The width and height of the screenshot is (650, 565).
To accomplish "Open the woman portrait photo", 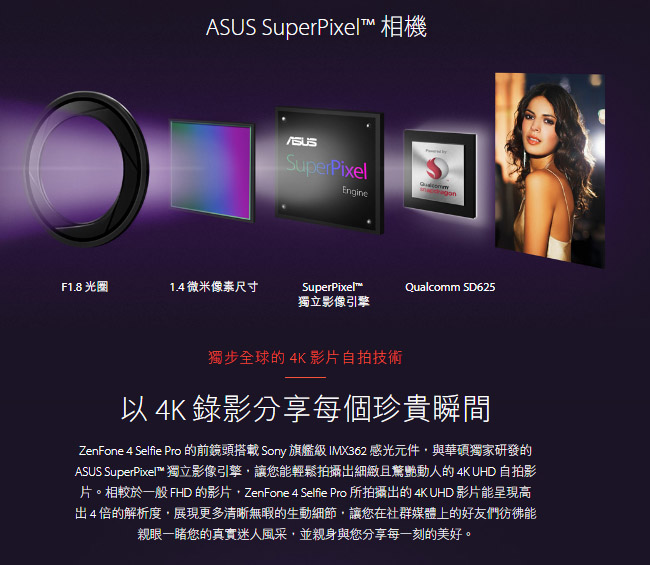I will pyautogui.click(x=550, y=170).
